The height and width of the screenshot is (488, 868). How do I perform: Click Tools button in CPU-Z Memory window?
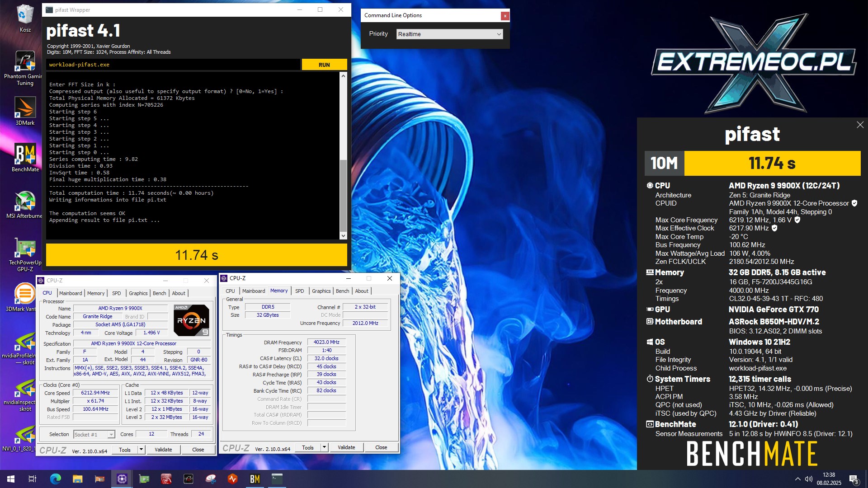click(308, 447)
